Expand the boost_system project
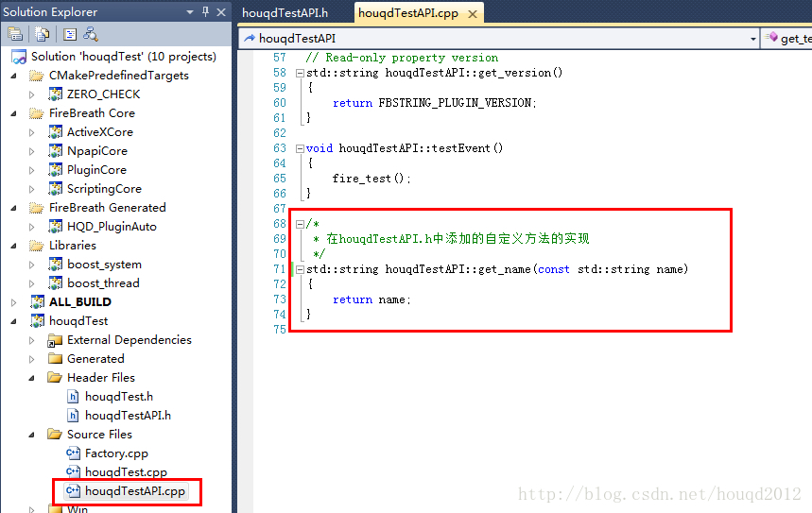 tap(31, 265)
